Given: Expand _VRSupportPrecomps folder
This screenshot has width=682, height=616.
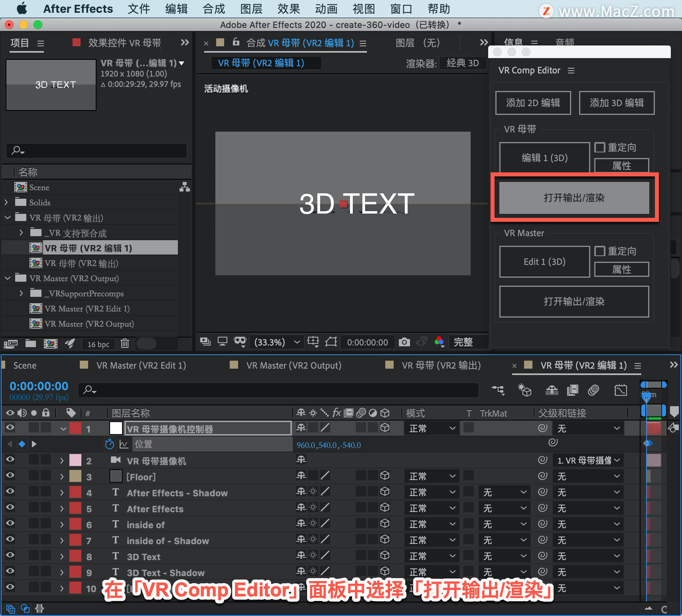Looking at the screenshot, I should pyautogui.click(x=22, y=293).
